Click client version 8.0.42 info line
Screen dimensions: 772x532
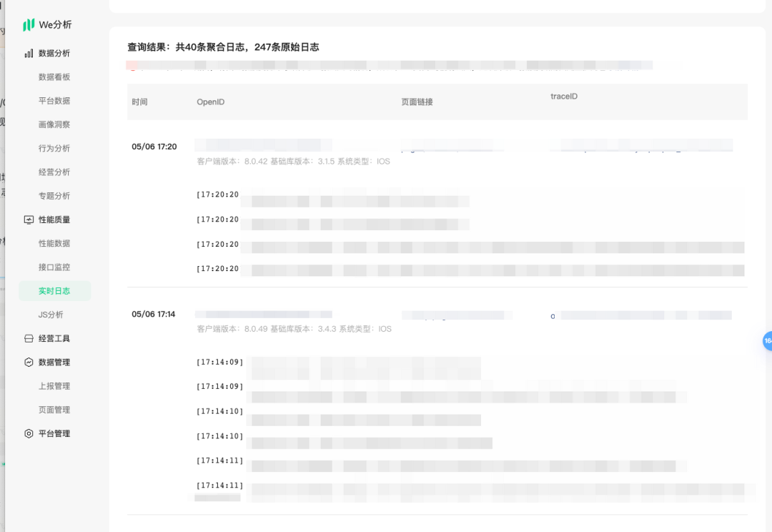point(294,162)
